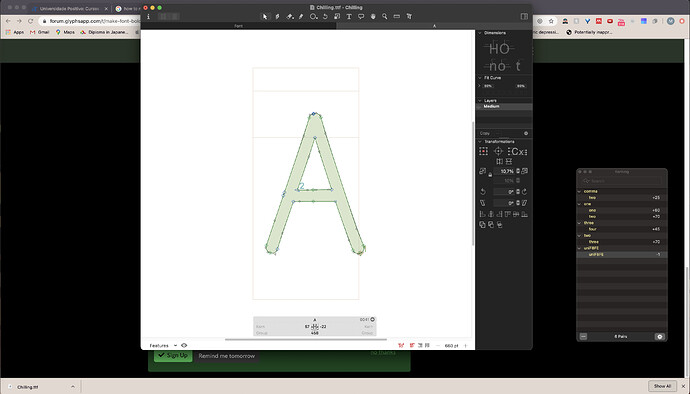Screen dimensions: 690x394
Task: Select the Hand tool in toolbar
Action: point(373,16)
